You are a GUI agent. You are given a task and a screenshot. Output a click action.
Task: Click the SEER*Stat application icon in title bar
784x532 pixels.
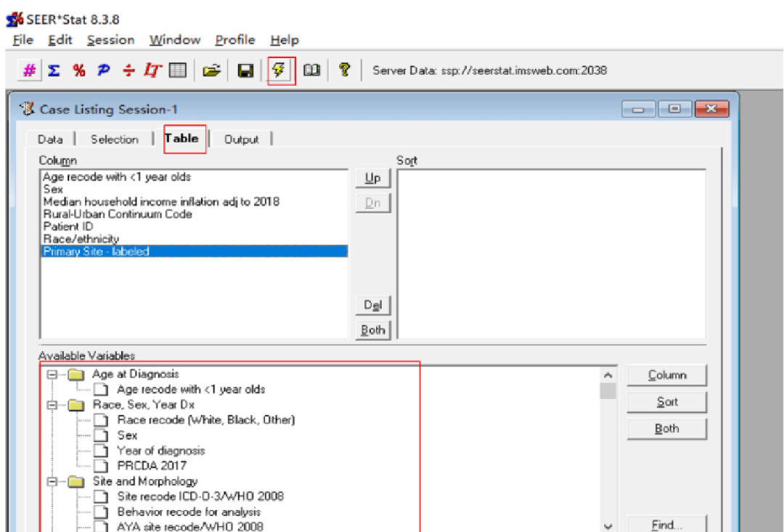(x=15, y=20)
